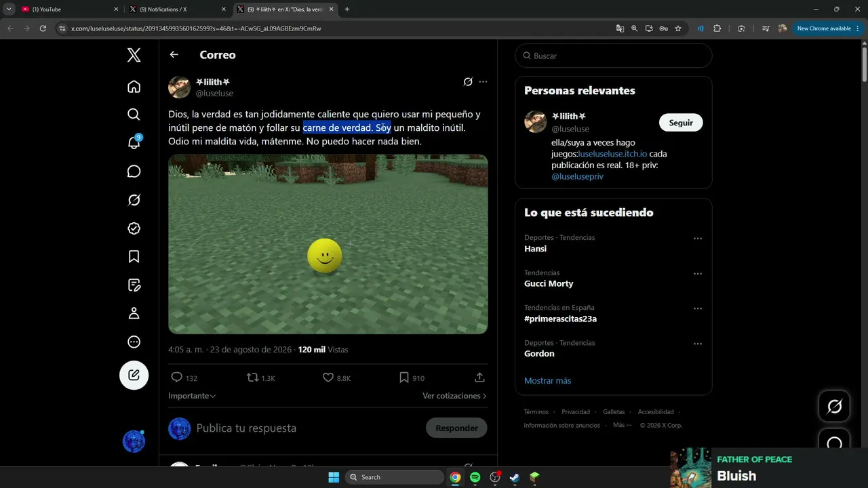Open Ver cotizaciones chevron link

click(x=454, y=396)
